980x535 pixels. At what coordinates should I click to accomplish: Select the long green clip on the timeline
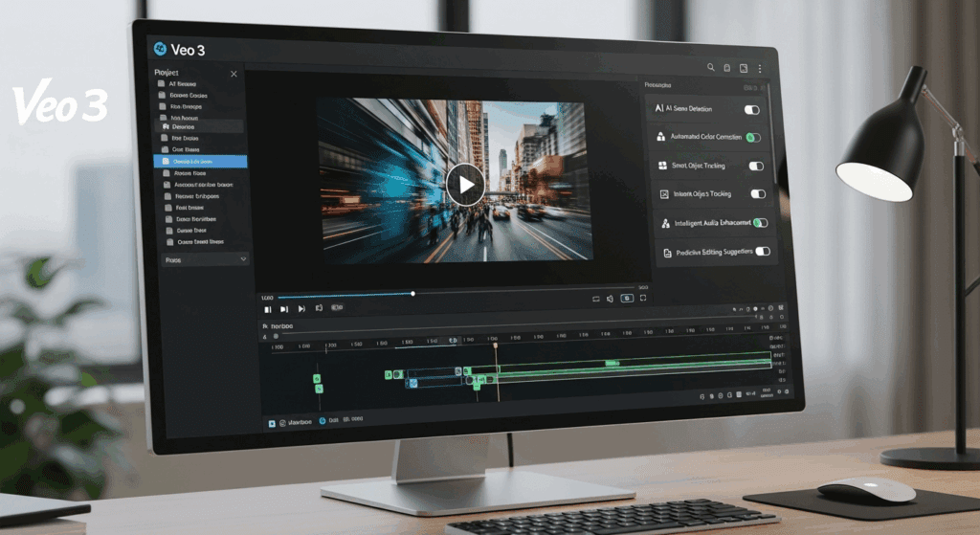pos(612,364)
